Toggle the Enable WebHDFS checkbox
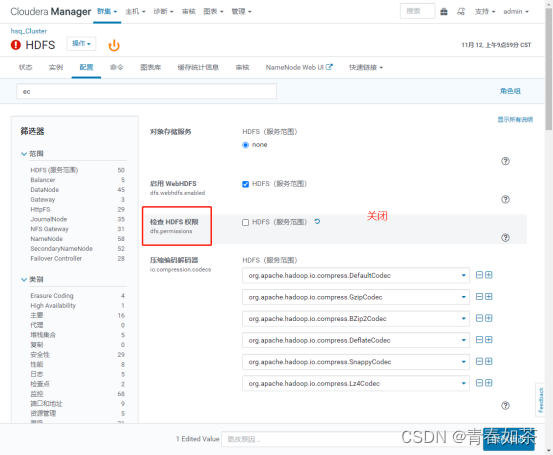 pyautogui.click(x=245, y=184)
